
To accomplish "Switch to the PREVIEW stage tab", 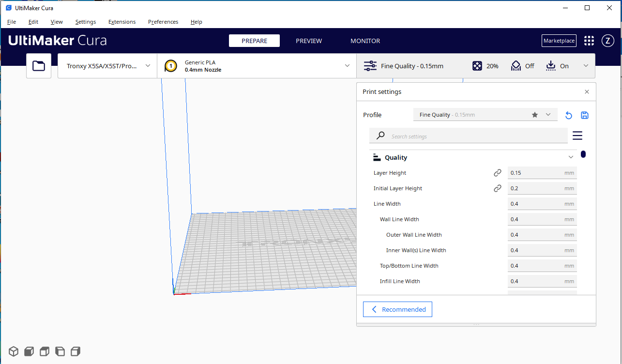I will [309, 41].
